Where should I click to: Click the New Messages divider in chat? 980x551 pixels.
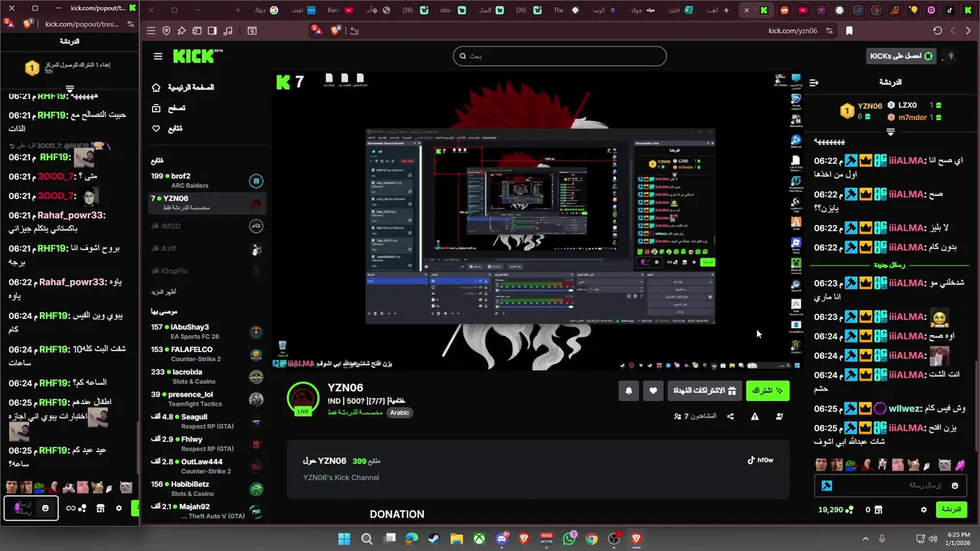(890, 265)
